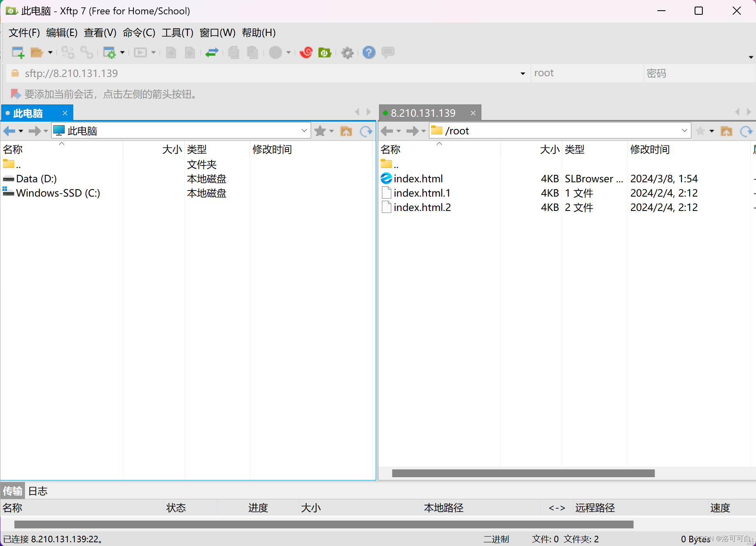Screen dimensions: 756x546
Task: Click remote pane horizontal scrollbar
Action: tap(524, 474)
